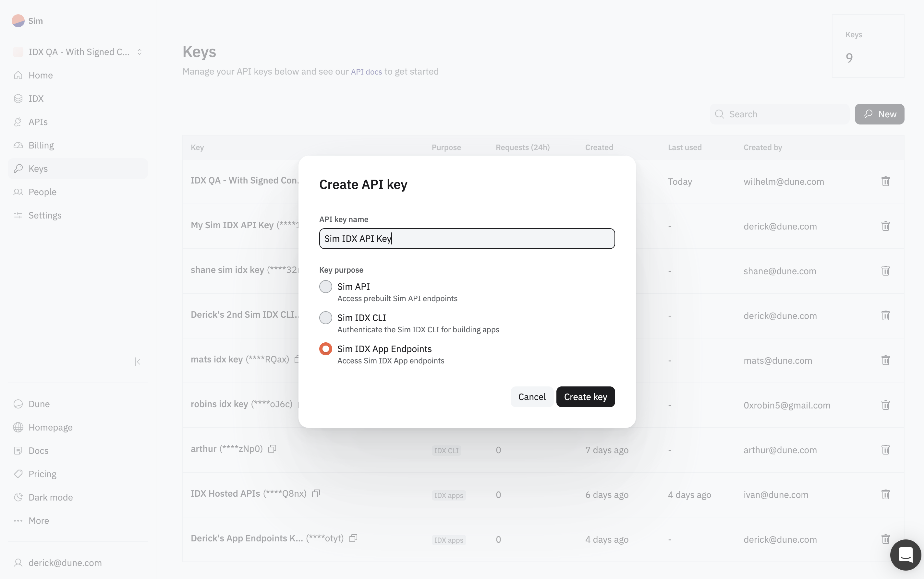Delete My Sim IDX API Key via trash icon
Viewport: 924px width, 579px height.
(x=885, y=226)
